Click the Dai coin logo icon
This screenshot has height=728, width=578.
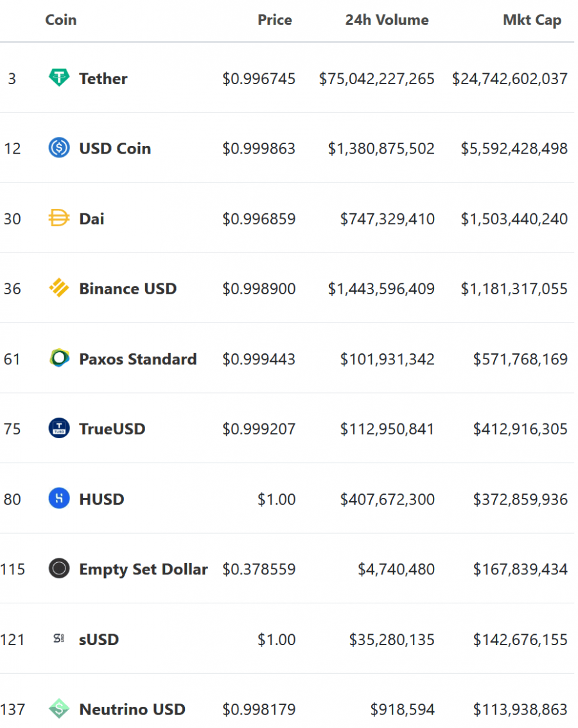pos(59,218)
